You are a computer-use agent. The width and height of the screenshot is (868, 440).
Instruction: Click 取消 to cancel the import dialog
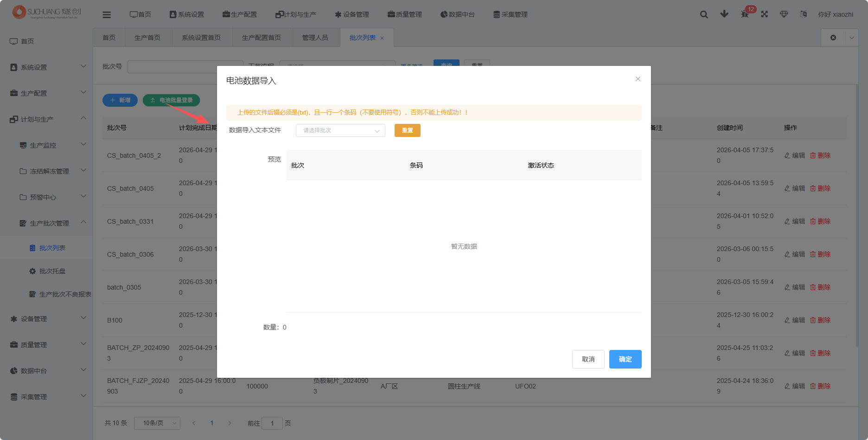588,359
